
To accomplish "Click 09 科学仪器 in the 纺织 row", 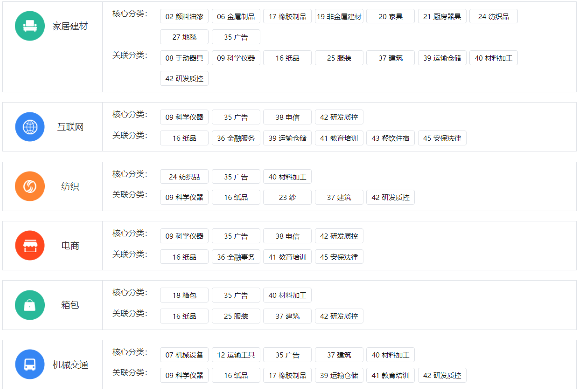I will [184, 197].
